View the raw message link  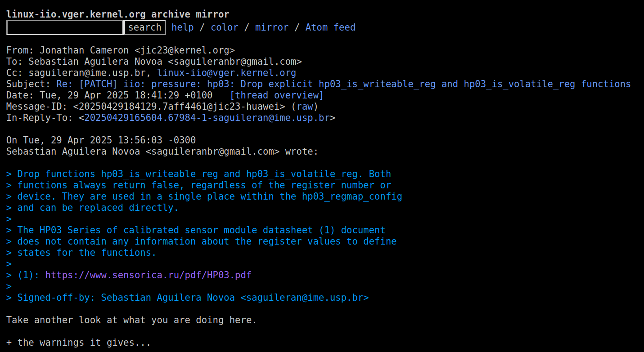pos(305,107)
